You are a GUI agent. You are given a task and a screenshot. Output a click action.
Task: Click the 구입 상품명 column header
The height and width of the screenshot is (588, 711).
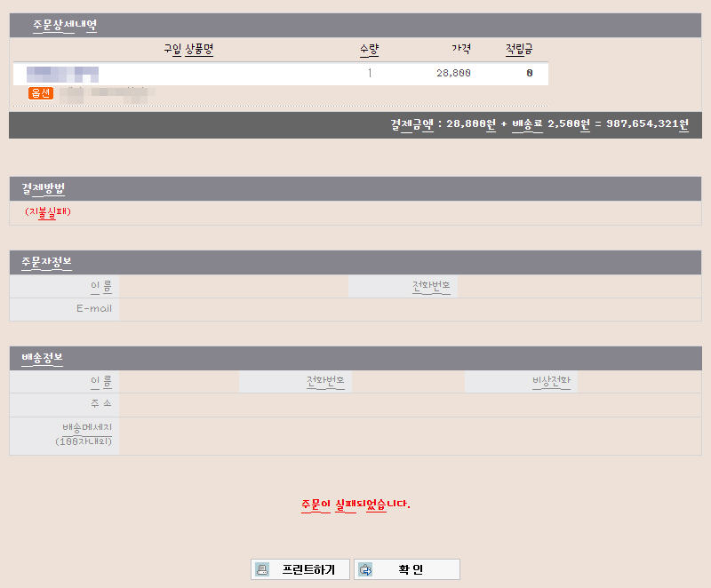click(188, 49)
